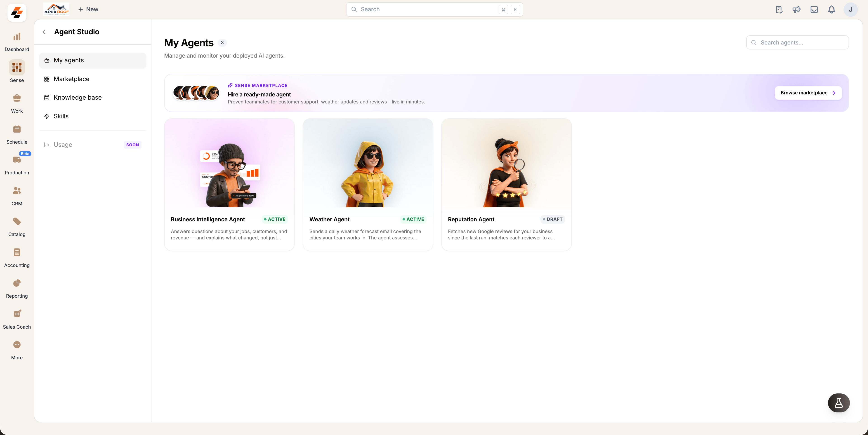Click the app logo at top left
Image resolution: width=868 pixels, height=435 pixels.
[17, 13]
